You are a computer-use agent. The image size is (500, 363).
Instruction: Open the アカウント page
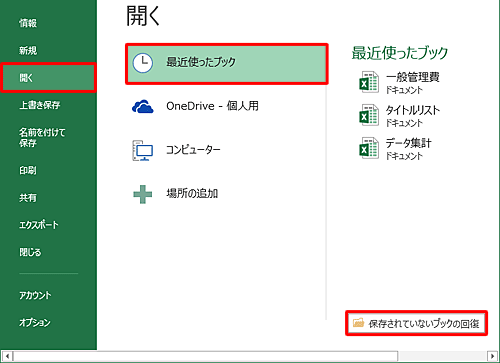35,295
